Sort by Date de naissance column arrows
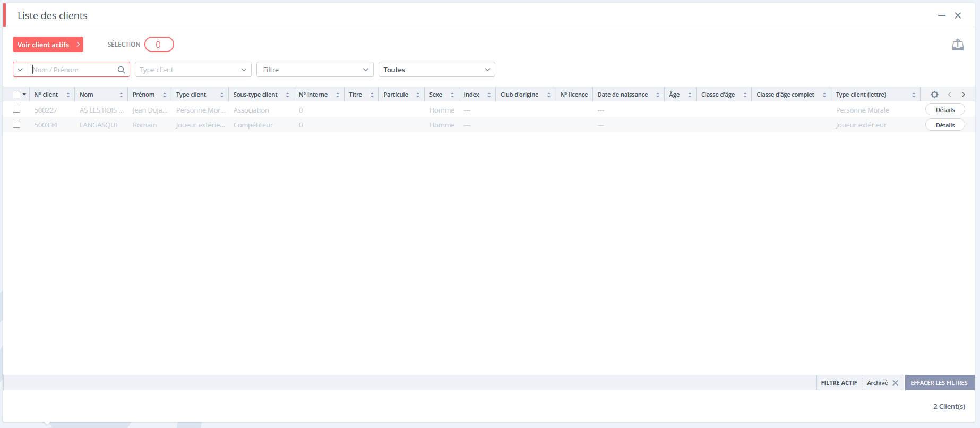 [x=658, y=95]
